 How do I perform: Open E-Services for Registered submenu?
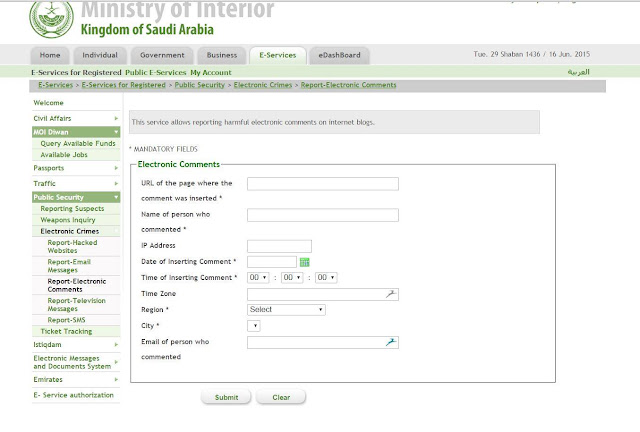(76, 72)
